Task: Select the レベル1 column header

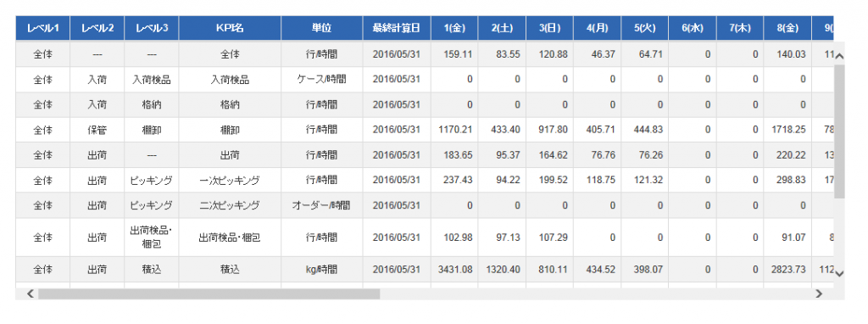Action: tap(42, 28)
